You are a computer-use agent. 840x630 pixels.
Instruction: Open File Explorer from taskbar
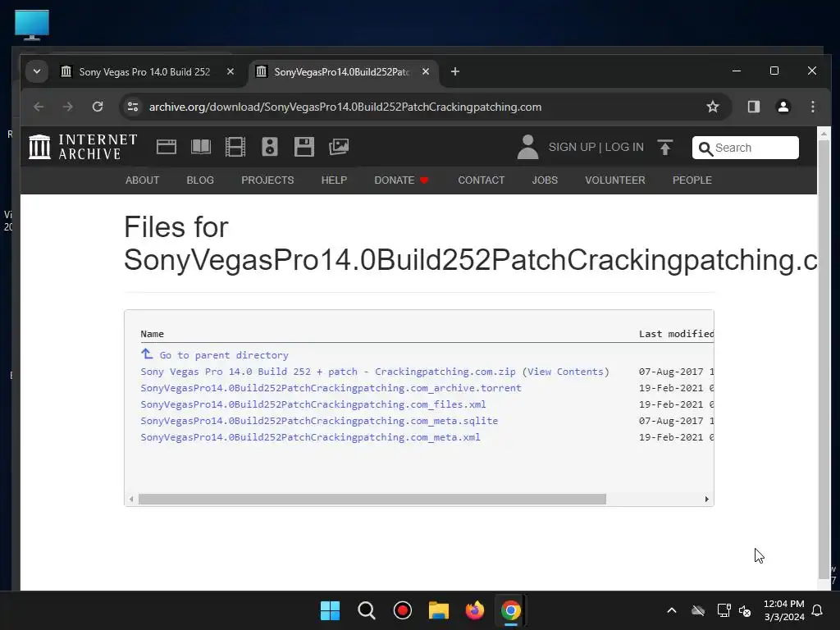438,610
